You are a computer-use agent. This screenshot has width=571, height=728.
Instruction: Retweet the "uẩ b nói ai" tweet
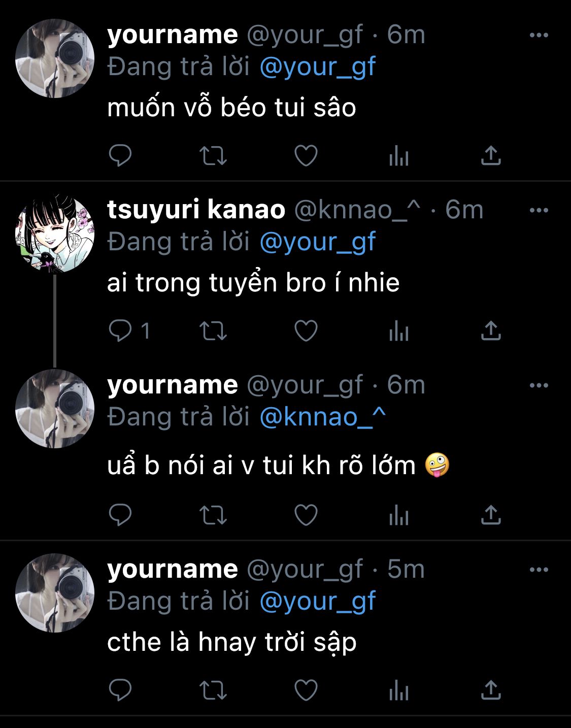(x=213, y=515)
